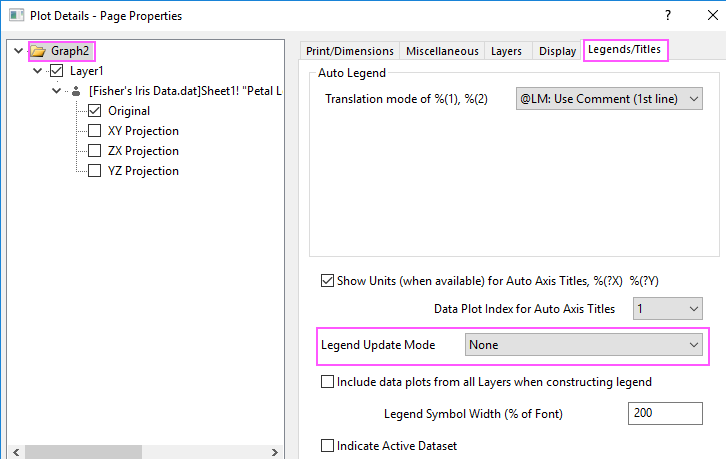Enable the ZX Projection checkbox
This screenshot has width=726, height=459.
[x=94, y=151]
